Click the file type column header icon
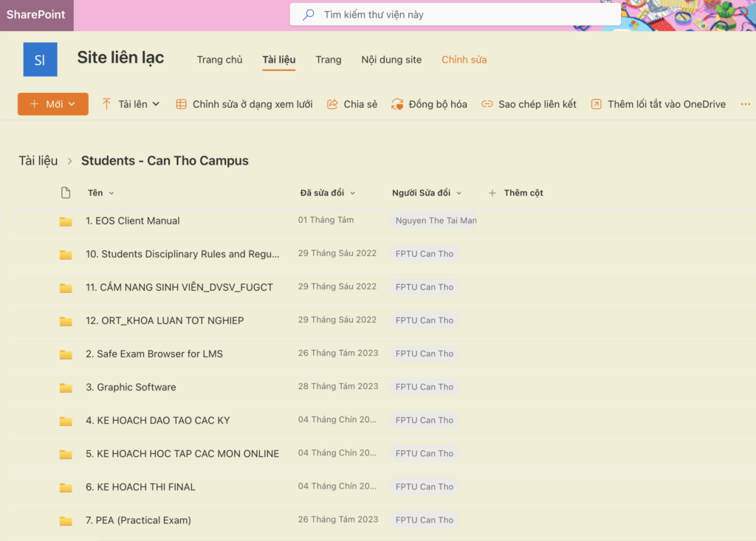 (66, 193)
